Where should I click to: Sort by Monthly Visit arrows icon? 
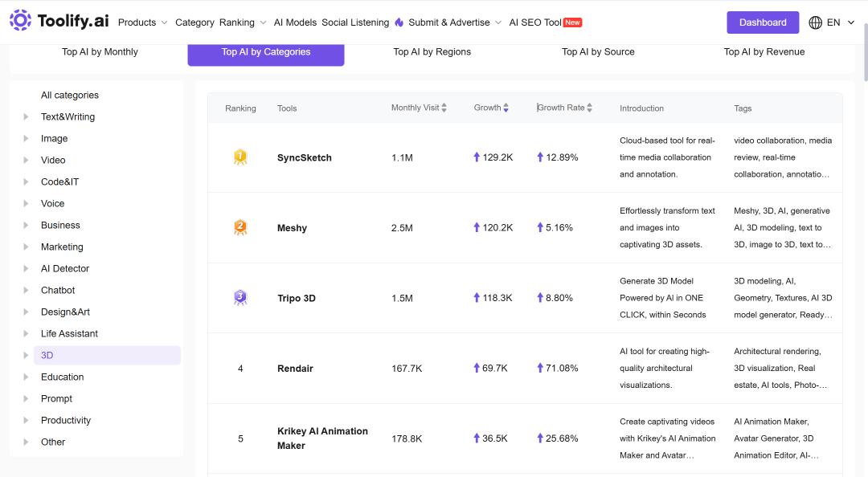(444, 108)
